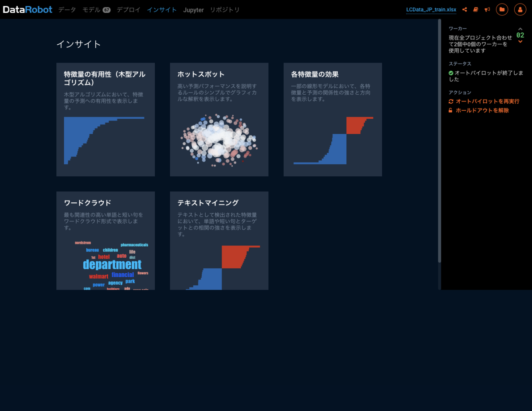The width and height of the screenshot is (532, 411).
Task: Open the user account icon
Action: tap(520, 9)
